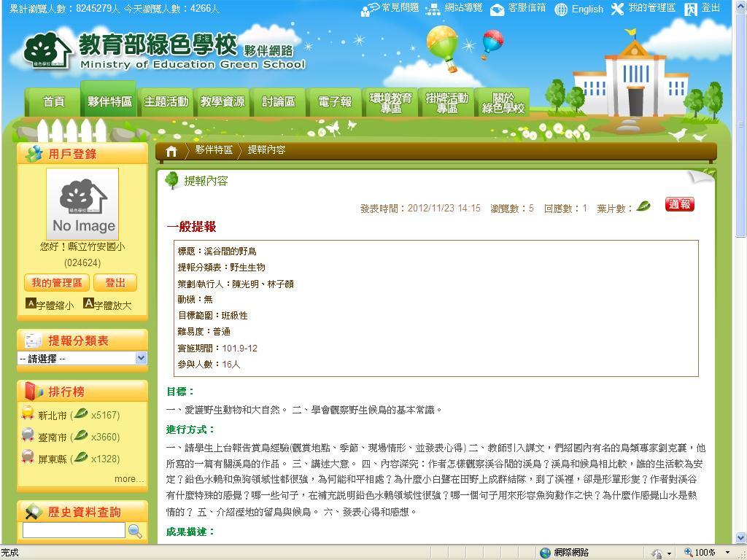Screen dimensions: 747x560
Task: Click the home icon in the breadcrumb
Action: coord(171,151)
